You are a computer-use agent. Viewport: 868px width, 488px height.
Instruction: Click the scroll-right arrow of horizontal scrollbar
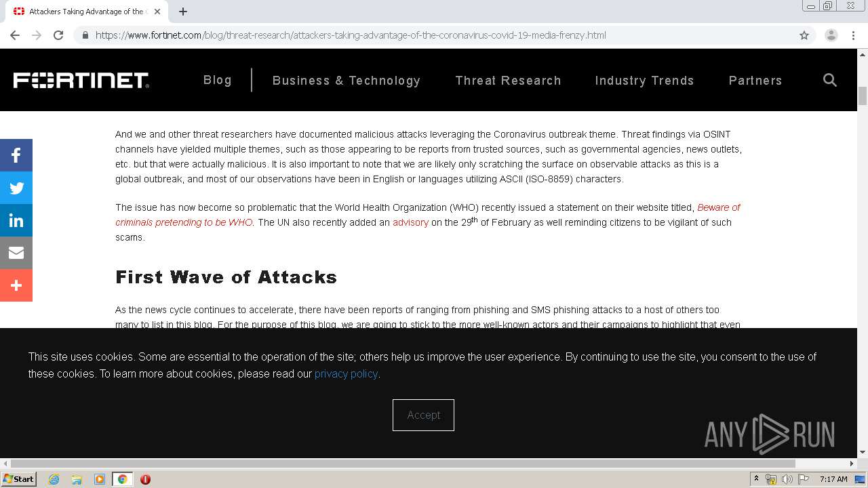pos(852,464)
